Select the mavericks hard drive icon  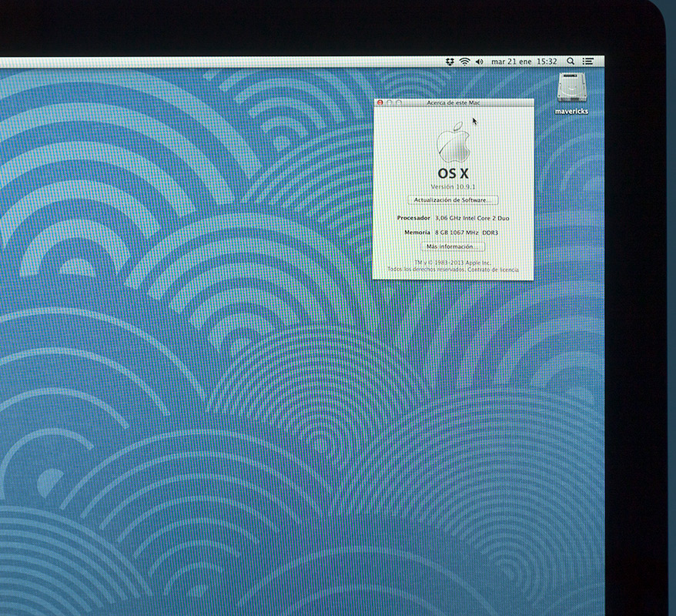tap(571, 87)
